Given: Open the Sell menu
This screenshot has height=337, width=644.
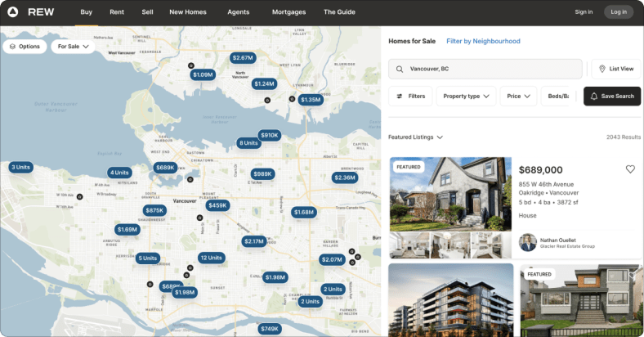Looking at the screenshot, I should [x=147, y=12].
